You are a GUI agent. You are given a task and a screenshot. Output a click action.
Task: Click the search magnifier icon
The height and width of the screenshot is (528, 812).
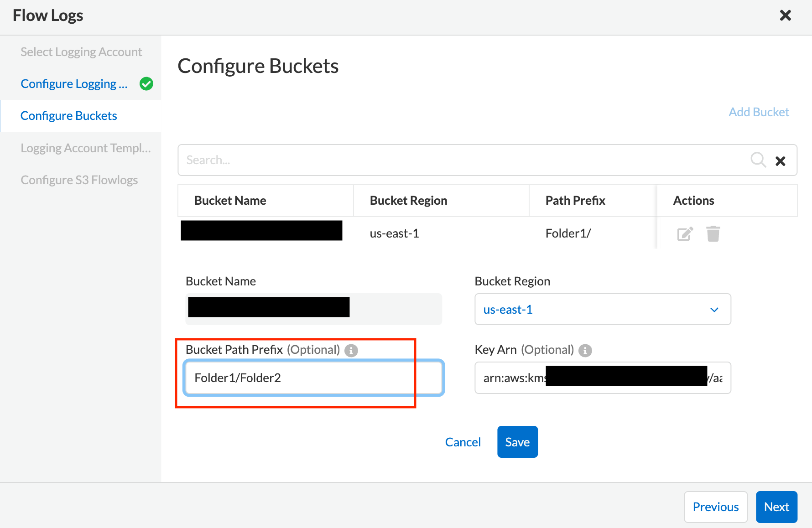coord(758,160)
